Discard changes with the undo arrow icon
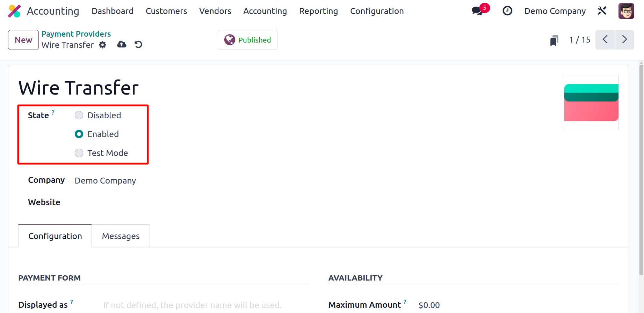 point(138,44)
